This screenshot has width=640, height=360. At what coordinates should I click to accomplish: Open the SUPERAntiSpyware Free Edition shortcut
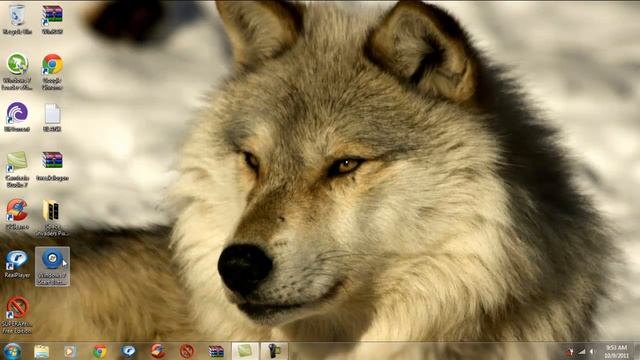pos(17,315)
